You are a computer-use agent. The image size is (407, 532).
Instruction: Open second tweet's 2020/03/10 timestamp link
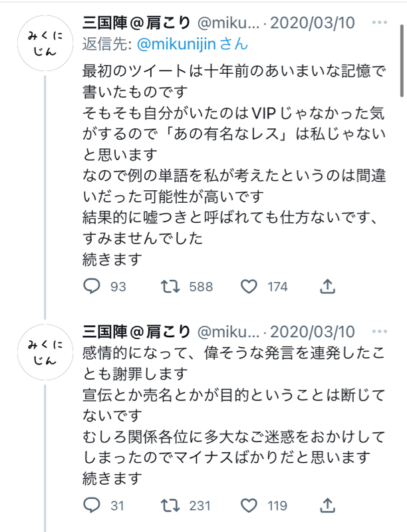pos(314,331)
